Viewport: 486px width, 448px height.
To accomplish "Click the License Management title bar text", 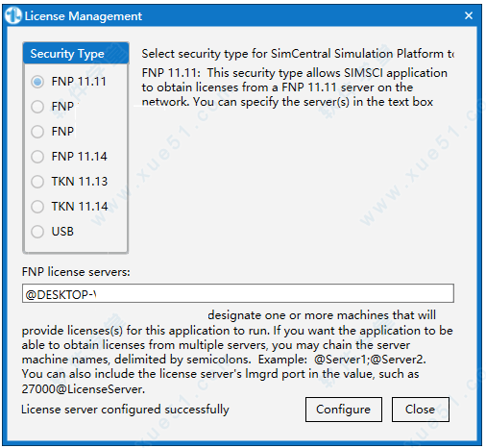I will point(84,16).
